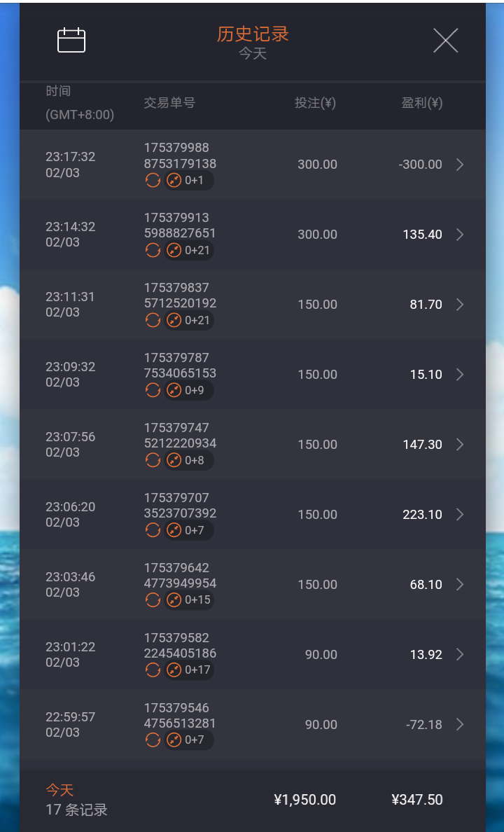This screenshot has height=832, width=504.
Task: Expand the 223.10 profit record details
Action: 460,515
